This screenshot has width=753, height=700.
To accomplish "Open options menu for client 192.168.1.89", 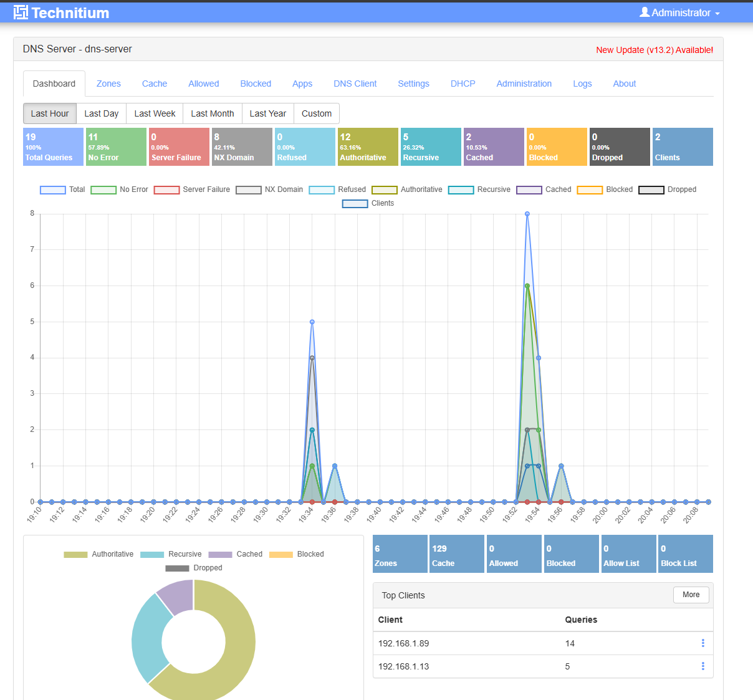I will [703, 643].
